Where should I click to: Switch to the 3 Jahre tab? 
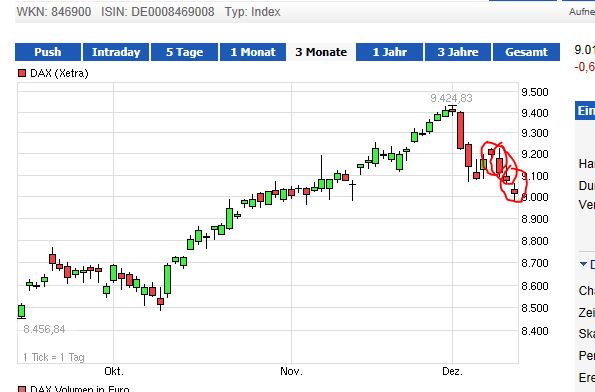coord(458,52)
